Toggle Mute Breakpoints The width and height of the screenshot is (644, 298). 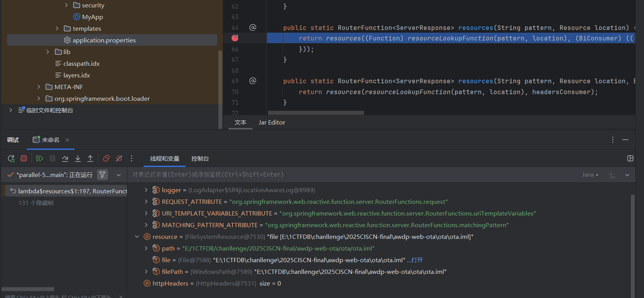pyautogui.click(x=119, y=158)
